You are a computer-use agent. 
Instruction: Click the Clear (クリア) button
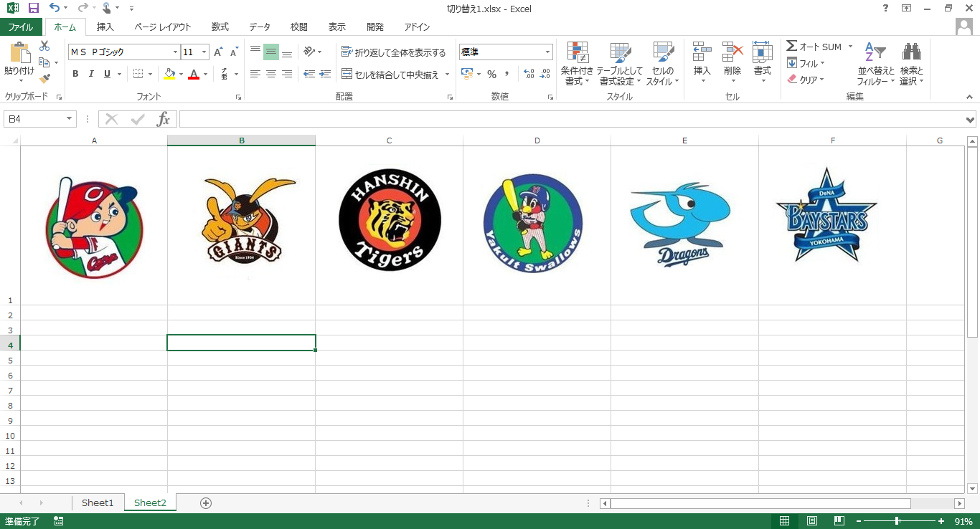(x=806, y=80)
